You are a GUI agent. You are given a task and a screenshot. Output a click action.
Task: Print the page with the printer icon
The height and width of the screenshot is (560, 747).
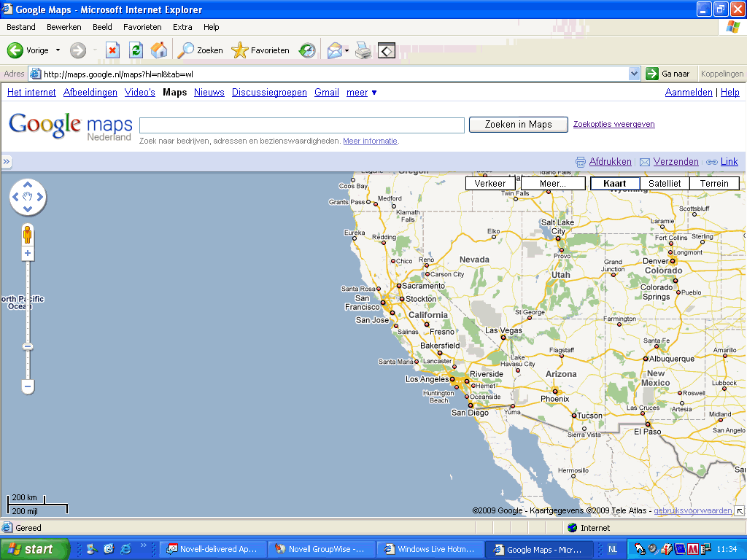tap(363, 50)
